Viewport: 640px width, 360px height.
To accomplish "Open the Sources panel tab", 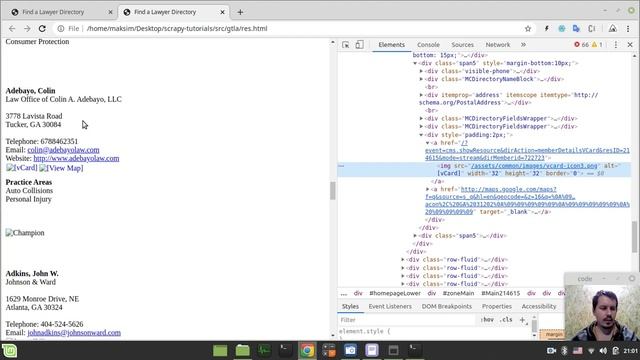I will [x=462, y=44].
